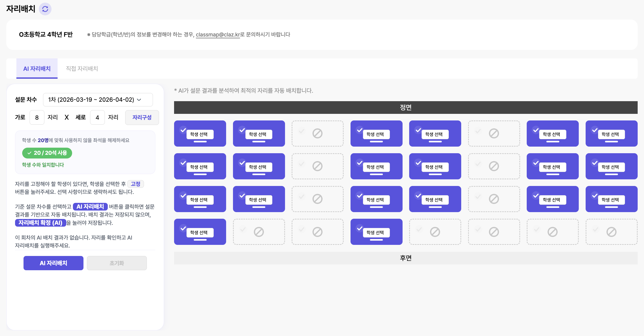Click disabled-seat icon in row 4, column 6

coord(494,232)
